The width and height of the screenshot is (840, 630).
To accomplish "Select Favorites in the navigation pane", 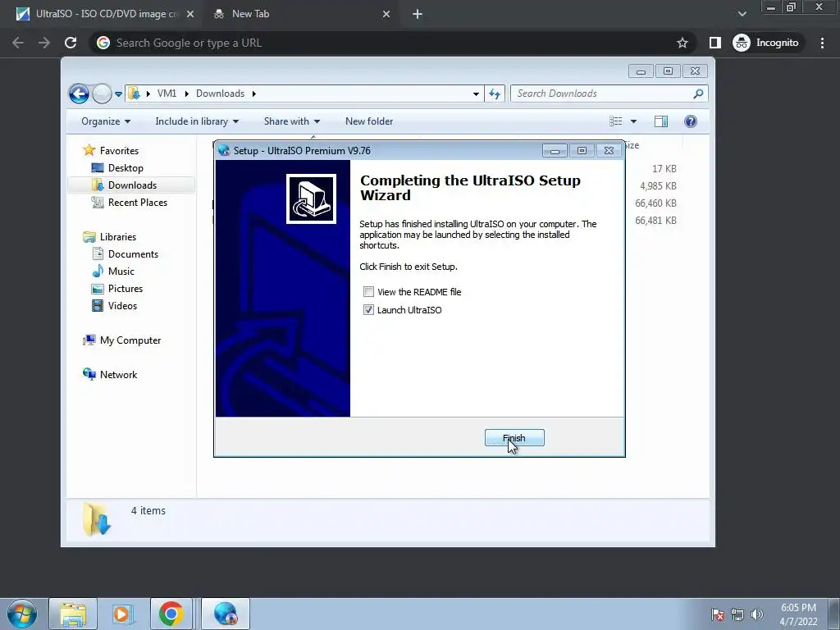I will 119,151.
